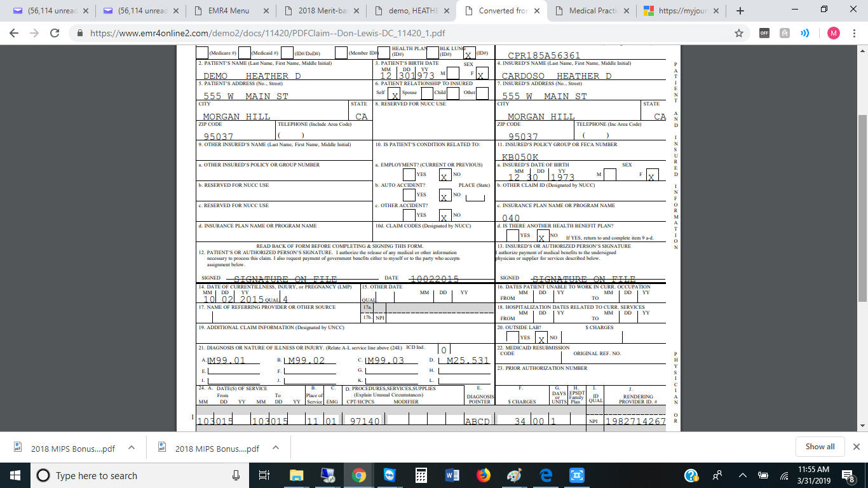Toggle Outside Lab NO checkbox
868x488 pixels.
pyautogui.click(x=541, y=337)
